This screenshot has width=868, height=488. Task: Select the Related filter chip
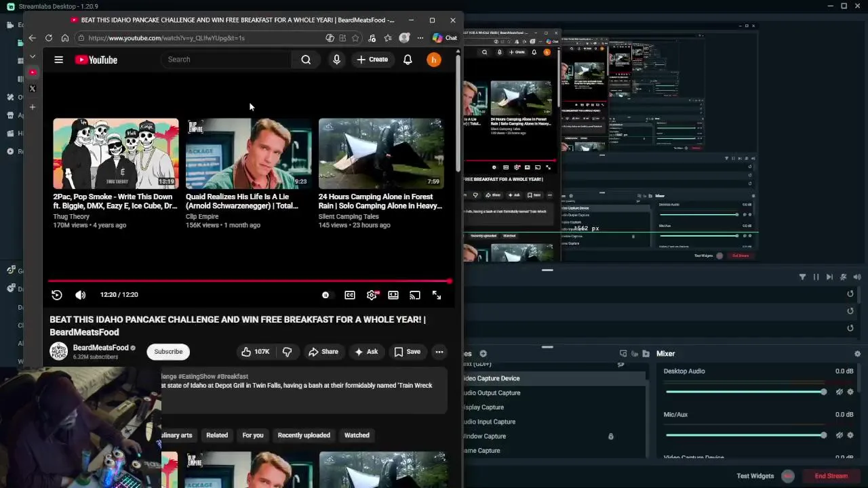pyautogui.click(x=217, y=435)
